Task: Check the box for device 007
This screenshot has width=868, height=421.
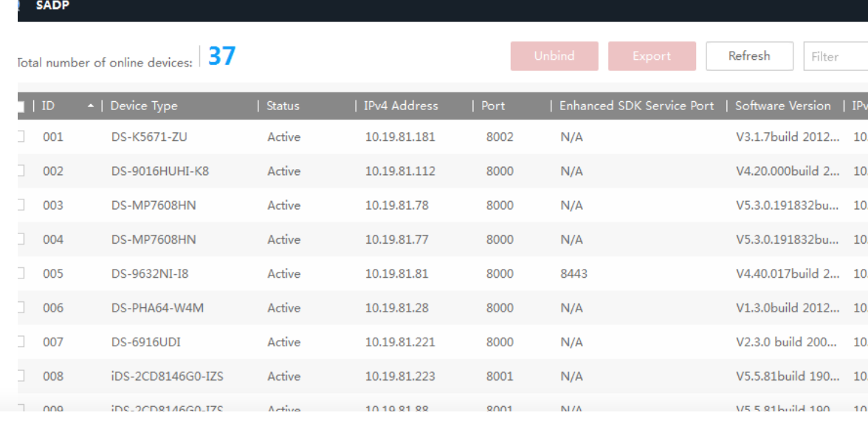Action: tap(21, 342)
